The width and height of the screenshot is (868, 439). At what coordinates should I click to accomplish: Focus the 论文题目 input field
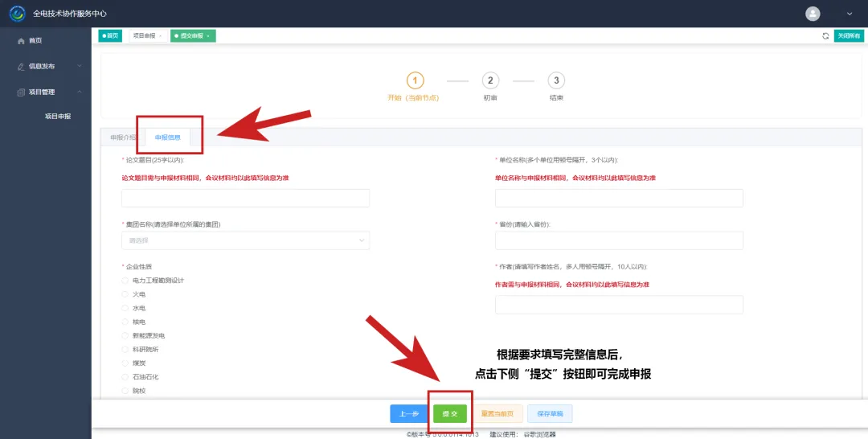coord(245,198)
